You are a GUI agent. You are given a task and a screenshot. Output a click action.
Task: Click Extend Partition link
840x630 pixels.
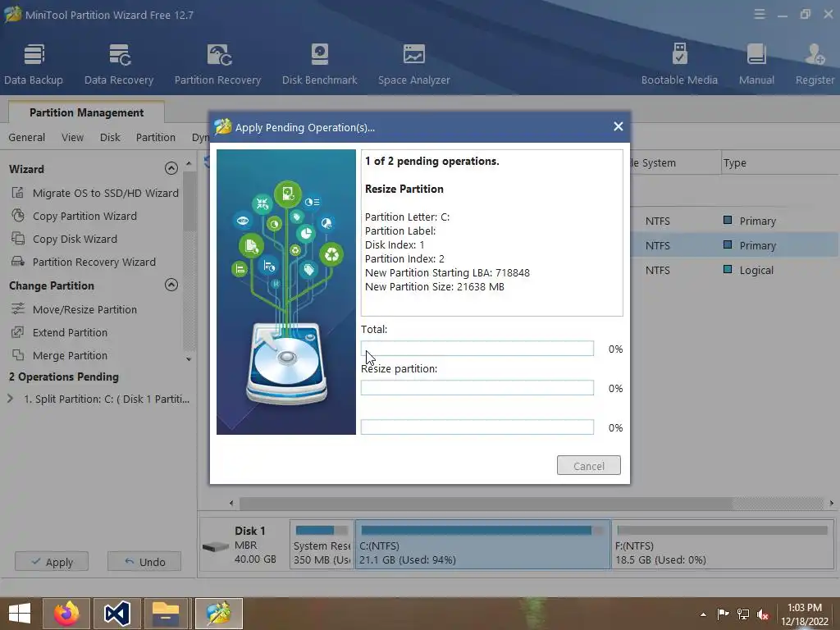(x=70, y=332)
